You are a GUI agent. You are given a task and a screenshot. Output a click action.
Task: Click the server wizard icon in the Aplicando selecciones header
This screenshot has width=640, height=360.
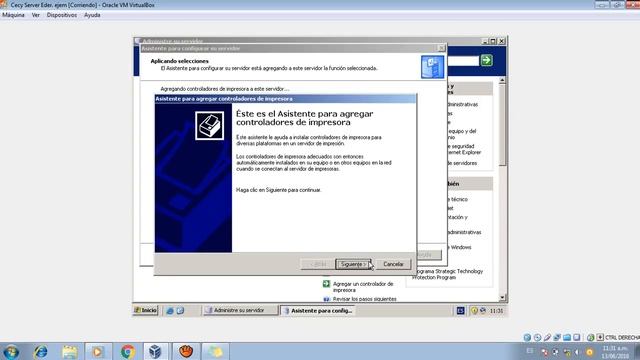(433, 67)
